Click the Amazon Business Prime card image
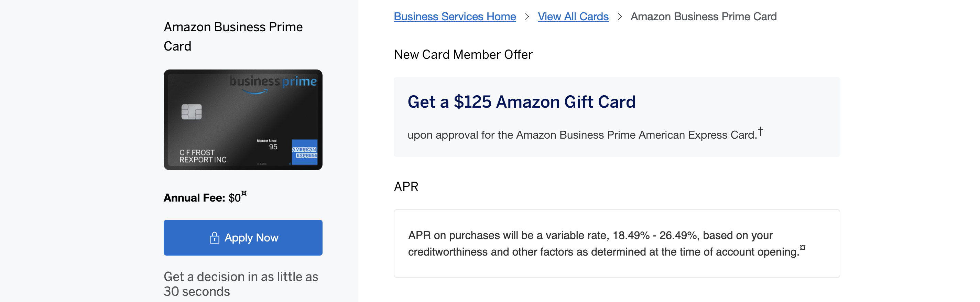Viewport: 980px width, 302px height. tap(243, 119)
